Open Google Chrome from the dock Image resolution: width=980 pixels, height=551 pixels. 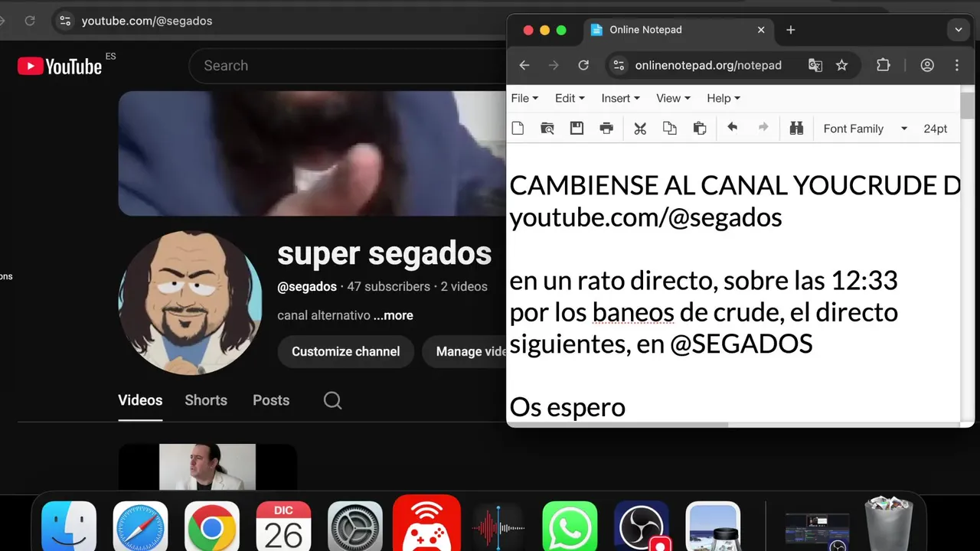[212, 528]
